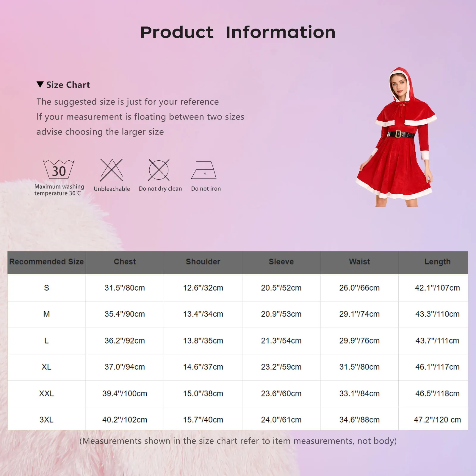Click sleeve value 21.3"/54cm
Image resolution: width=476 pixels, height=476 pixels.
(281, 341)
